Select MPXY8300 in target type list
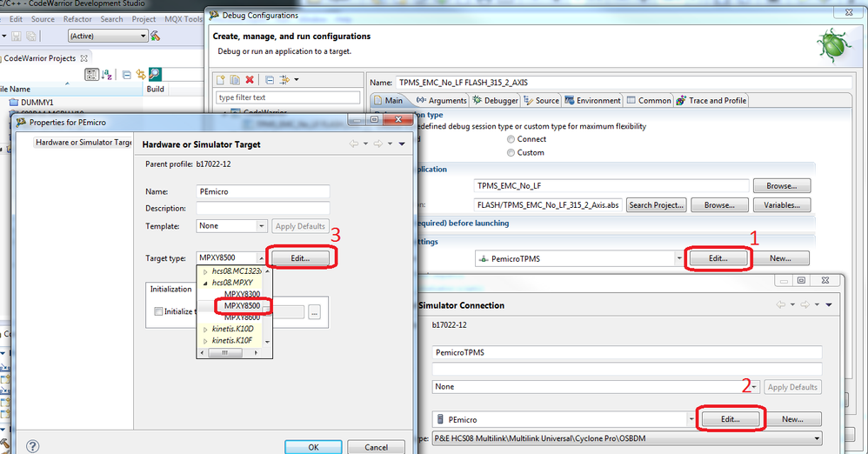This screenshot has width=868, height=454. click(x=242, y=294)
